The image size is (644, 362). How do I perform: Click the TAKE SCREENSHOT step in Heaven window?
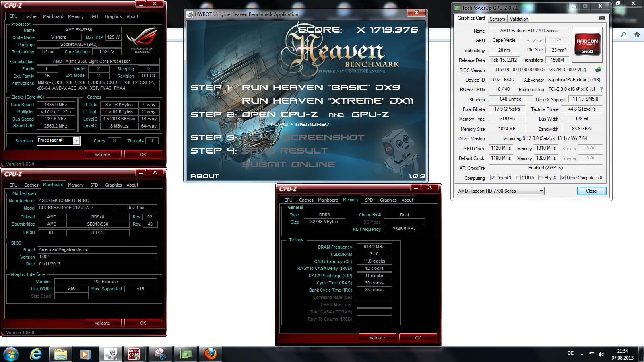pyautogui.click(x=303, y=138)
